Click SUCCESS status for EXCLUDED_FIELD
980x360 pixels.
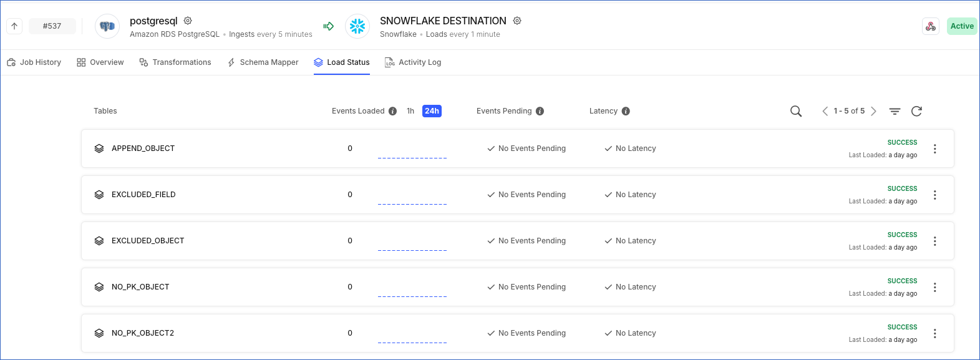[x=902, y=188]
